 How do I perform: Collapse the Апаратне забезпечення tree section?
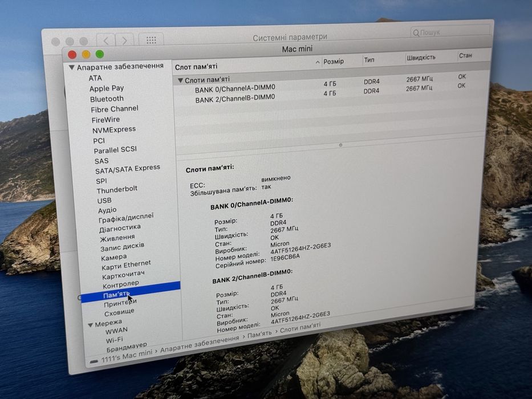coord(72,67)
